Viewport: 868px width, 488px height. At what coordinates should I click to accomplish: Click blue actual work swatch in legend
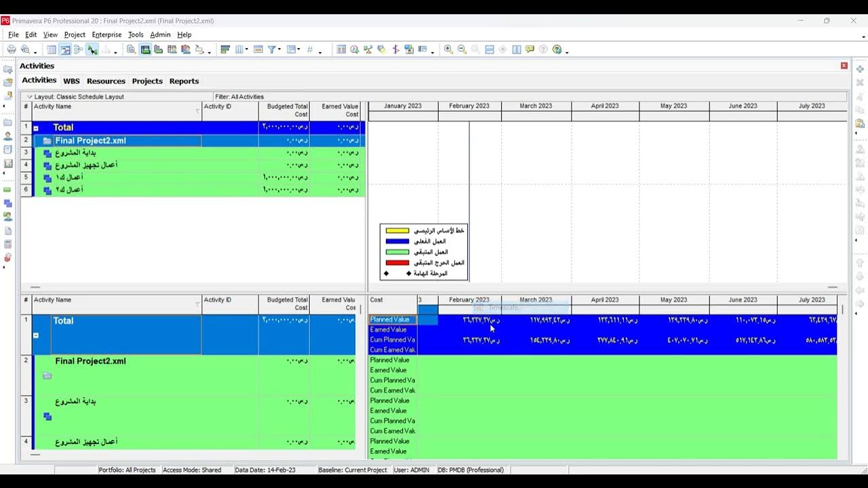[x=397, y=241]
